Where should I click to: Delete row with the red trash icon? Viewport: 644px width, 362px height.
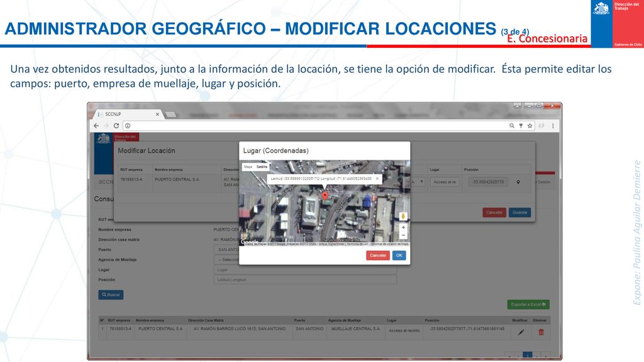pyautogui.click(x=541, y=332)
